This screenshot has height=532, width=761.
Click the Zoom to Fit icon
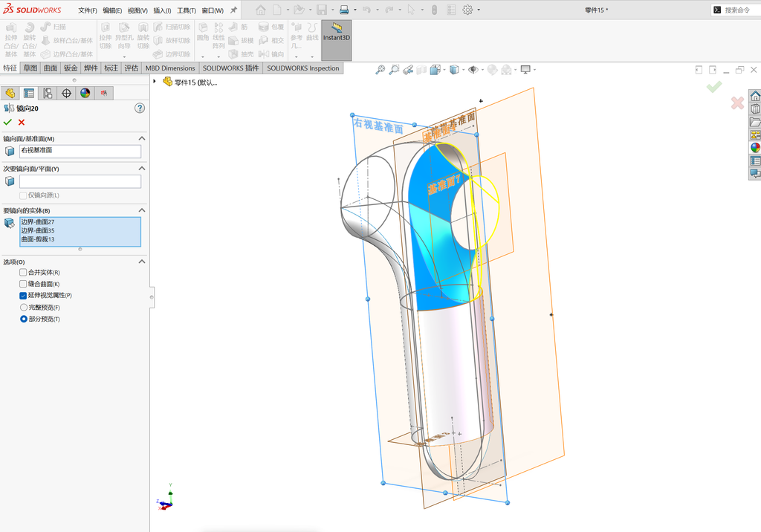click(x=380, y=70)
